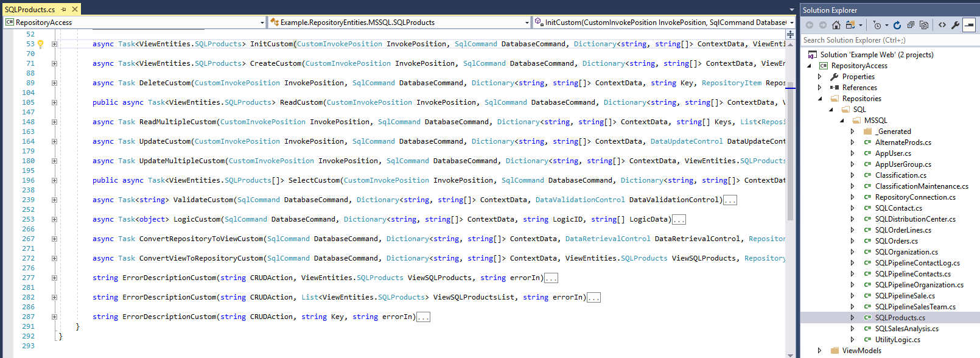The image size is (980, 358).
Task: Click ellipsis box on line 287 ErrorDescriptionCustom
Action: click(423, 317)
